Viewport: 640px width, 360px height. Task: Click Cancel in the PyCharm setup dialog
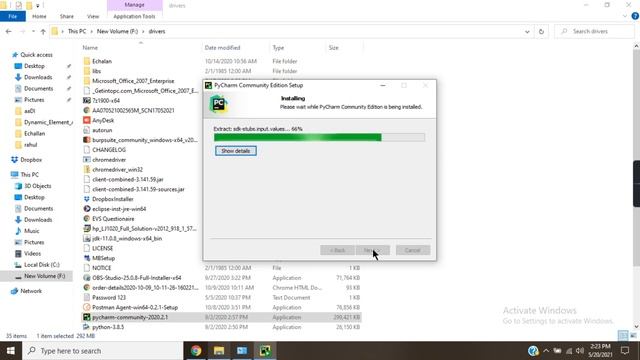point(413,250)
